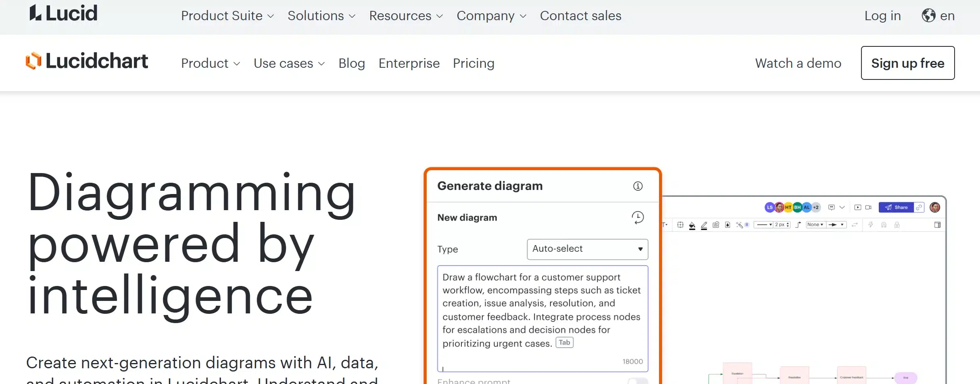Expand the Use cases dropdown
The width and height of the screenshot is (980, 384).
tap(289, 63)
